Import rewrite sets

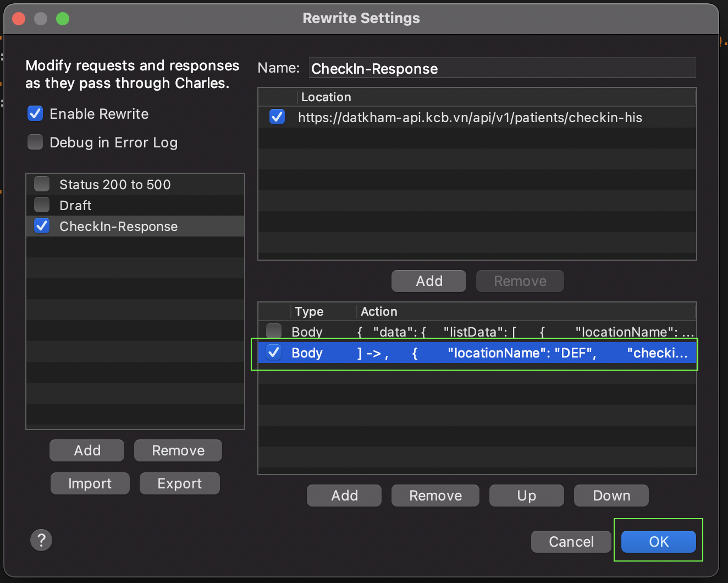click(90, 483)
